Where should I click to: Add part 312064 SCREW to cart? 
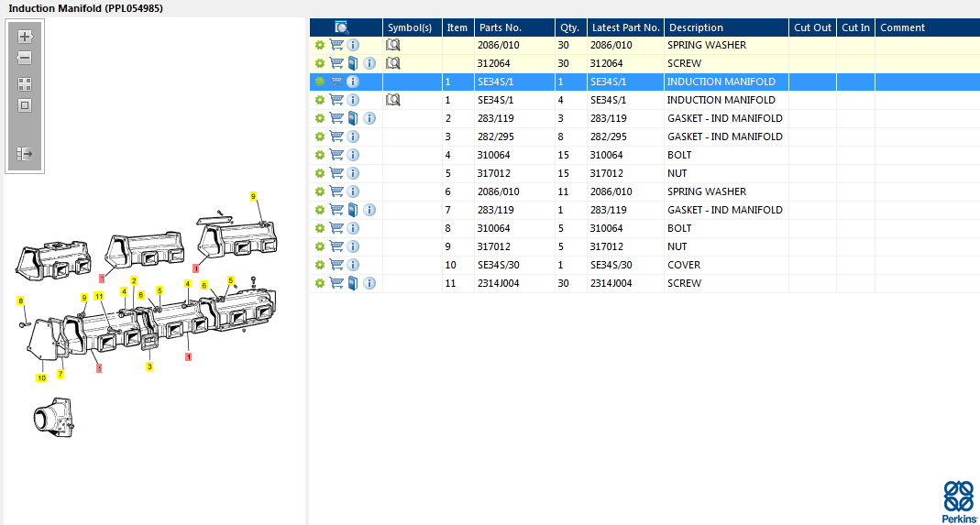pos(336,63)
